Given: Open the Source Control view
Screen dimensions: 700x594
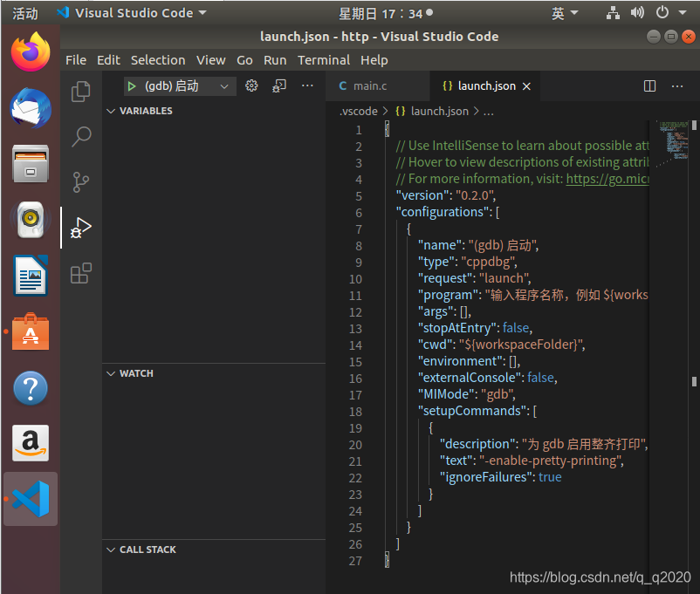Looking at the screenshot, I should coord(81,182).
